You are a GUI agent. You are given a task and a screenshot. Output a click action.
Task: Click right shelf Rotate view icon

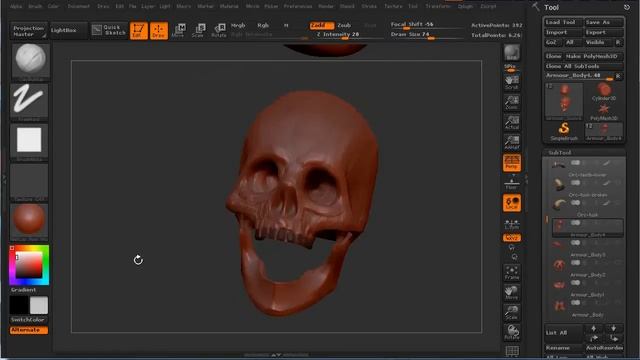point(511,332)
